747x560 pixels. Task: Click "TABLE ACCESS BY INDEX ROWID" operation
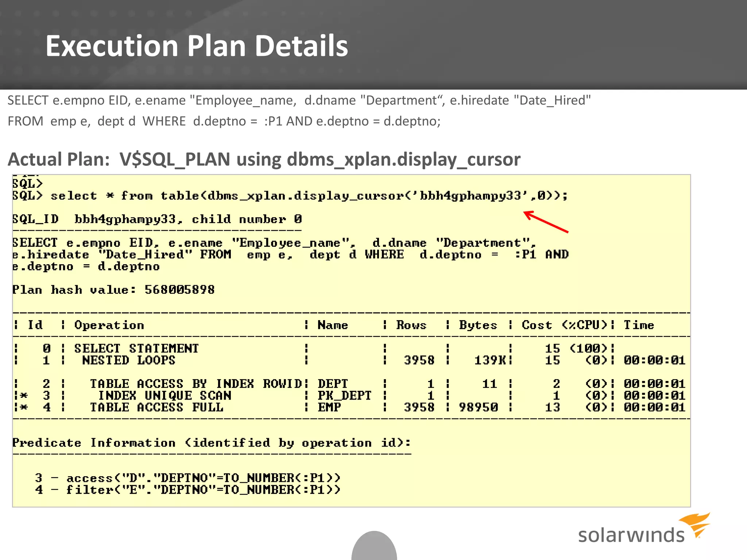pyautogui.click(x=196, y=384)
